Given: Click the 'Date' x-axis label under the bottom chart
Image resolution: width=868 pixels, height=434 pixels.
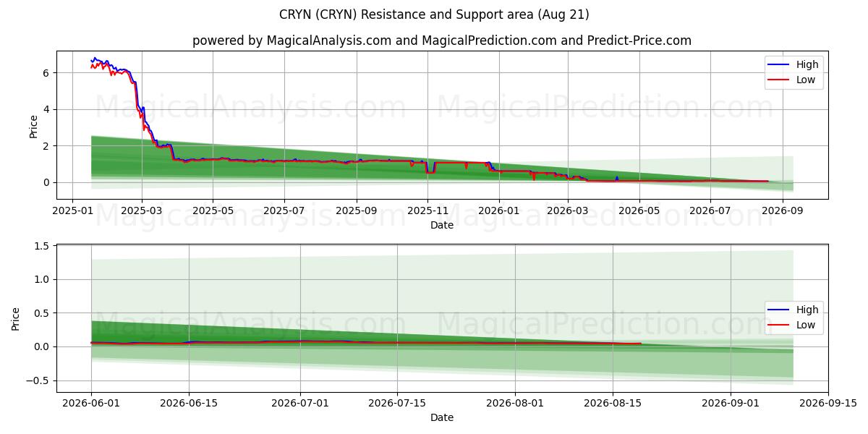Looking at the screenshot, I should [x=442, y=417].
